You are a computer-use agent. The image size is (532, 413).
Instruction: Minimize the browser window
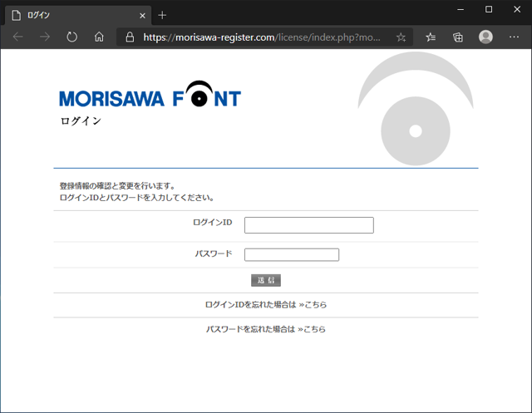pos(461,9)
